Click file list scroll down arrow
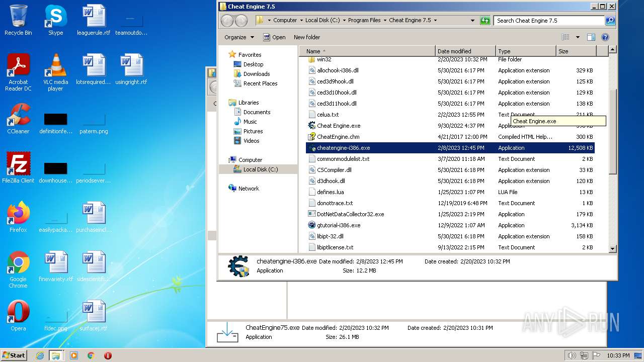644x362 pixels. pyautogui.click(x=612, y=248)
